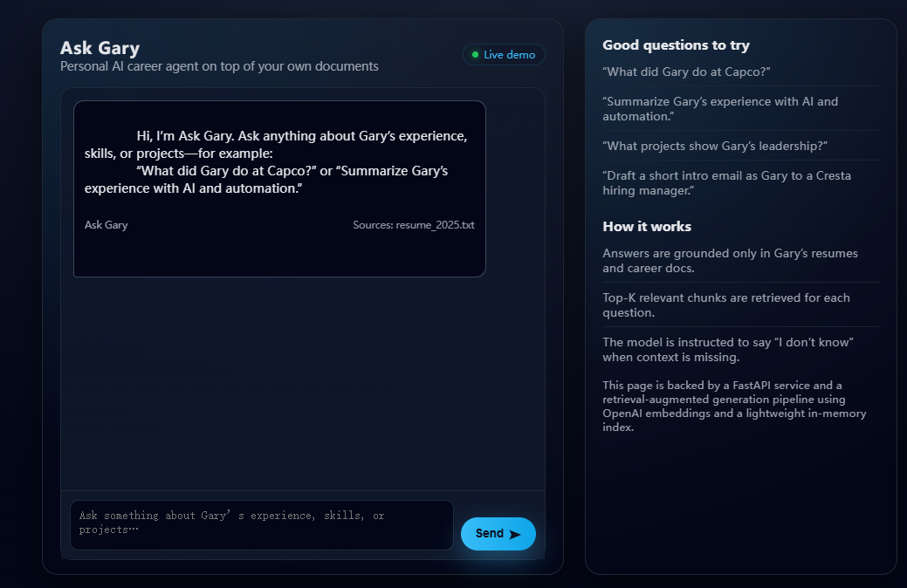Click the Sources: resume_2025.txt label
The image size is (907, 588).
414,224
